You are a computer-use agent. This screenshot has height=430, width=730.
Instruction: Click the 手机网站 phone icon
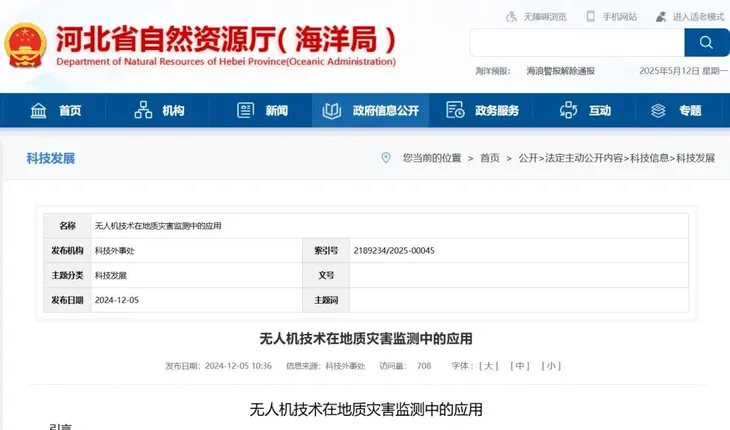tap(590, 17)
